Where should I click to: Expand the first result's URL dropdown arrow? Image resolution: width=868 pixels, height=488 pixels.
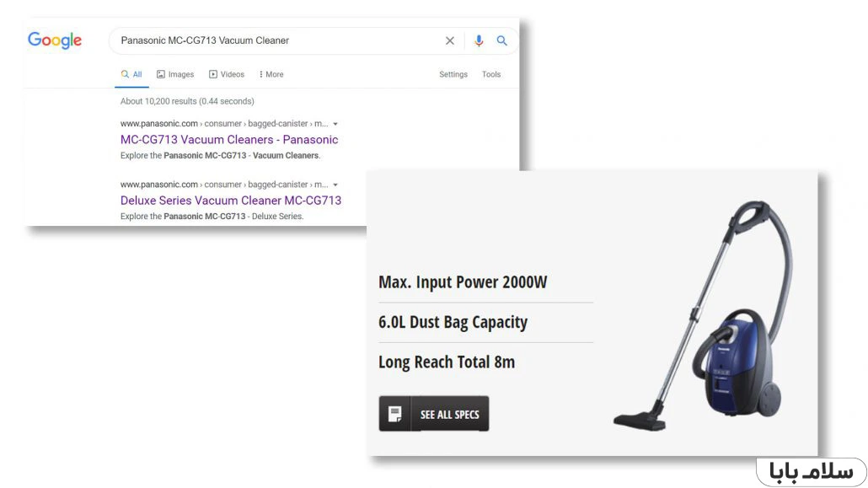click(x=335, y=124)
